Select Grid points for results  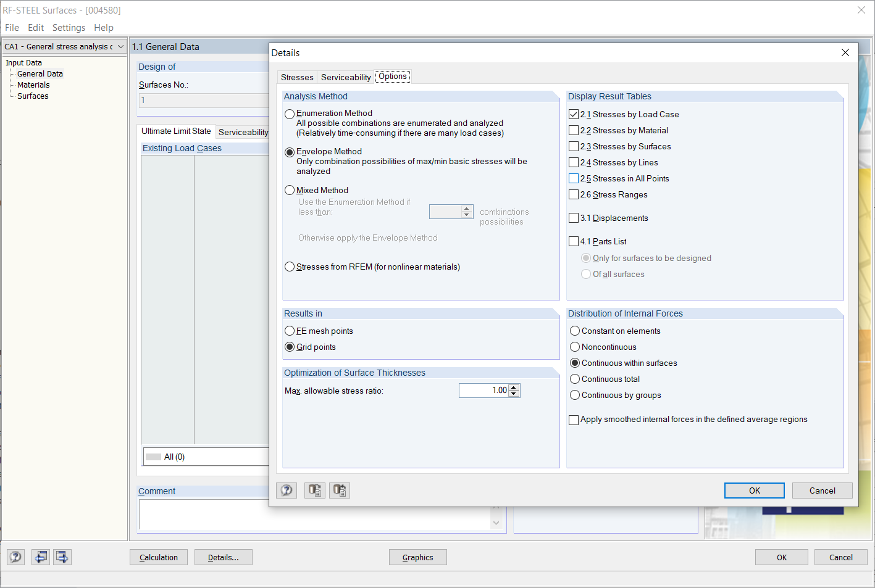[290, 347]
